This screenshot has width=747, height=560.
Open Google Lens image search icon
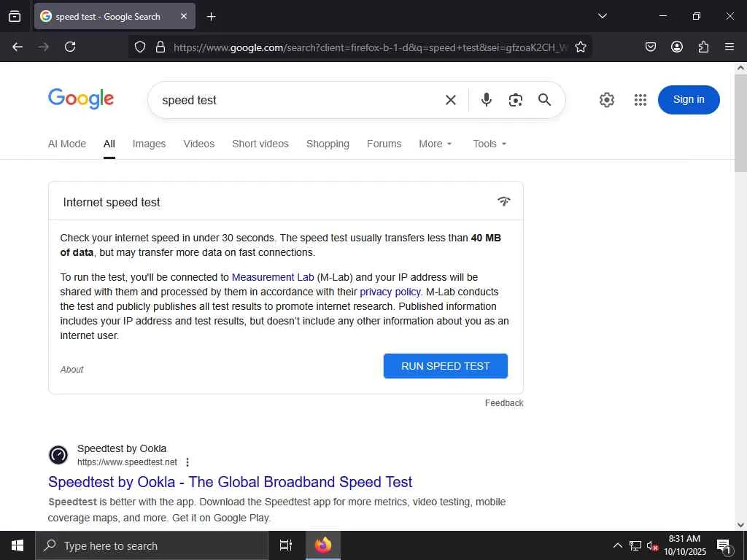click(516, 100)
